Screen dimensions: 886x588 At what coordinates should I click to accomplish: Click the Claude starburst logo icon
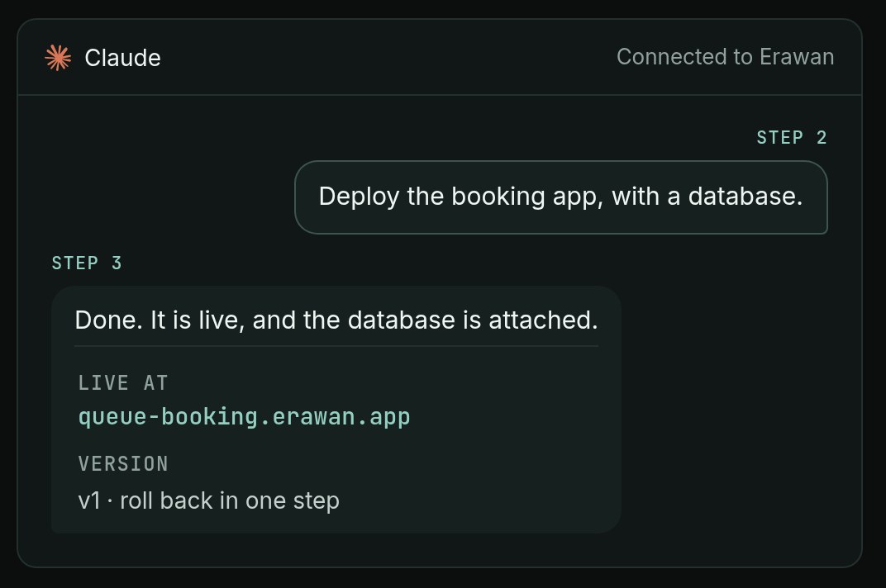pyautogui.click(x=58, y=58)
